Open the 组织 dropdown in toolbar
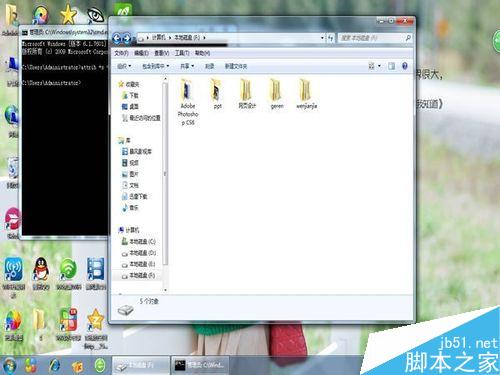The width and height of the screenshot is (500, 375). [x=124, y=66]
